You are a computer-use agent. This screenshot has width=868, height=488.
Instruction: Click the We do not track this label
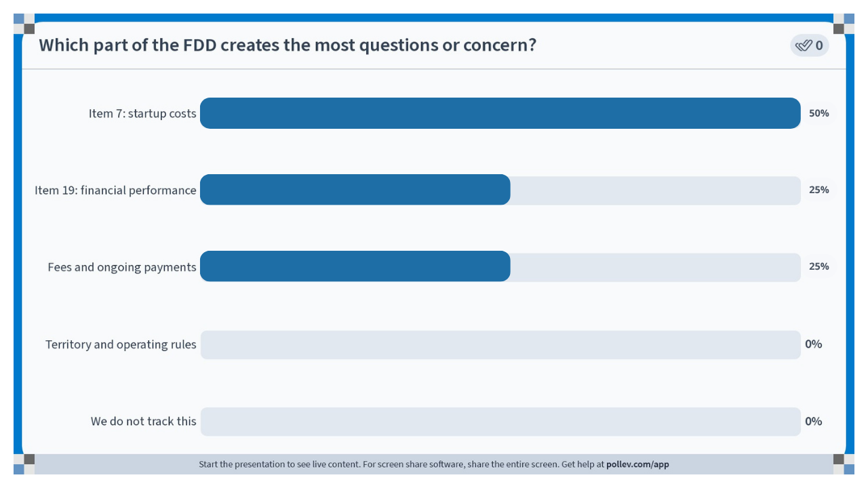coord(144,421)
